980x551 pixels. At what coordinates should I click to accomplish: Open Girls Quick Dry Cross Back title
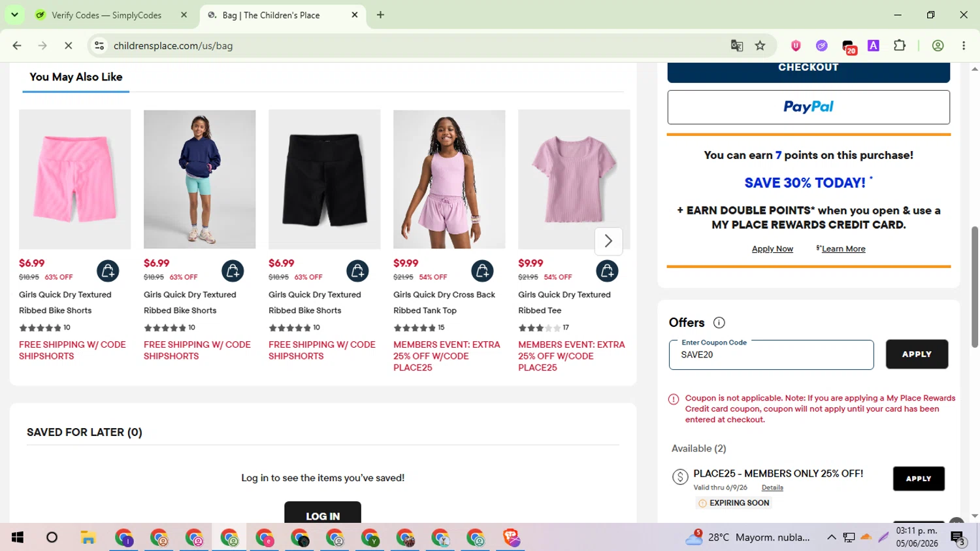[x=444, y=303]
